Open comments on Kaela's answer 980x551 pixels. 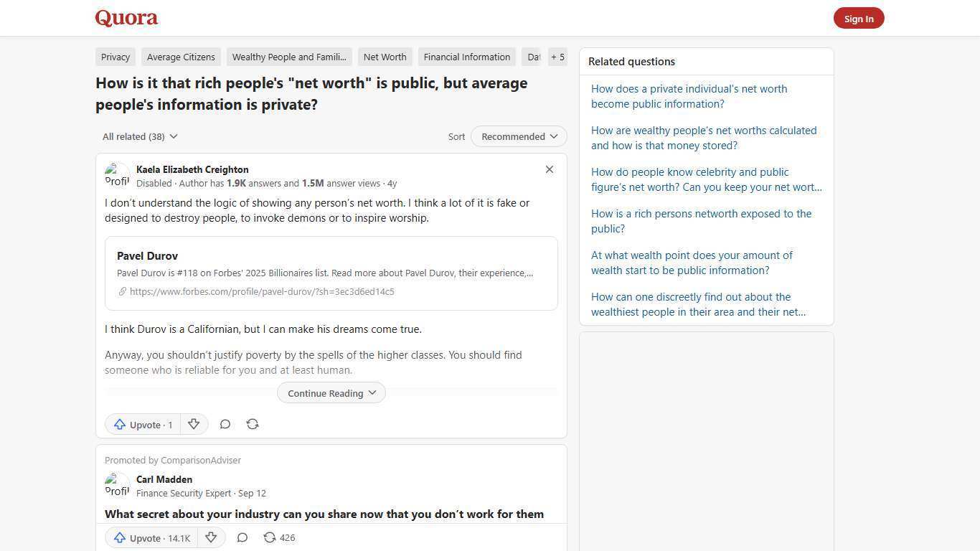click(x=225, y=424)
